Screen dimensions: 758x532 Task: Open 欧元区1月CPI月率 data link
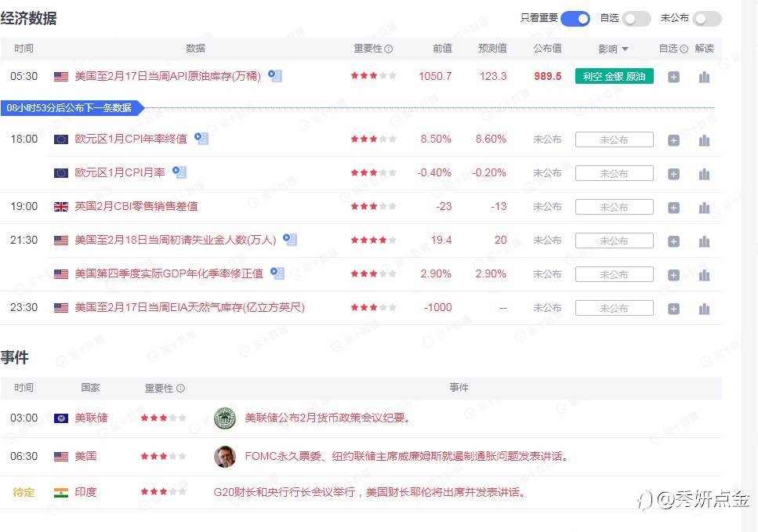point(120,172)
